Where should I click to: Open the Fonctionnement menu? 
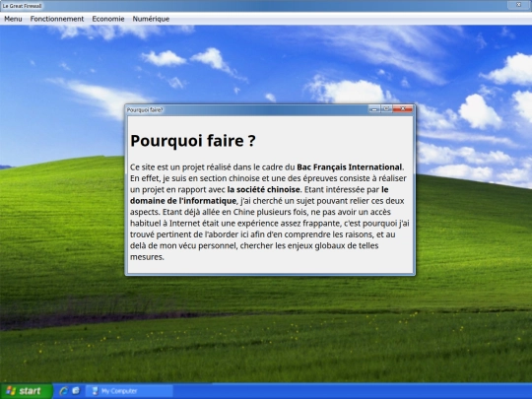57,19
